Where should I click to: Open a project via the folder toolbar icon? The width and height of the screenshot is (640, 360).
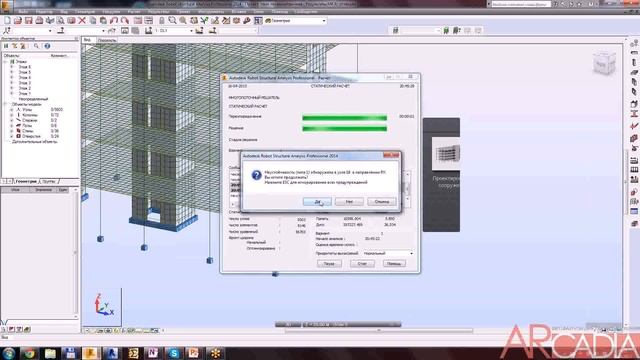click(x=18, y=20)
